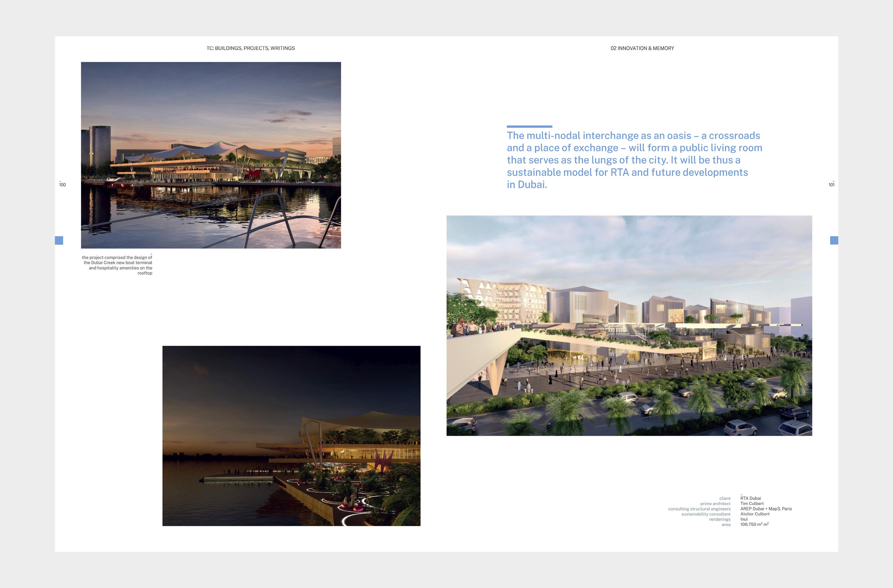Click page number 101
Viewport: 893px width, 588px height.
click(832, 185)
